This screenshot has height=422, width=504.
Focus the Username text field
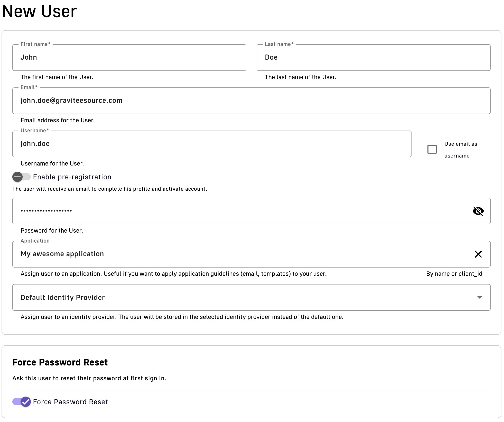[212, 144]
